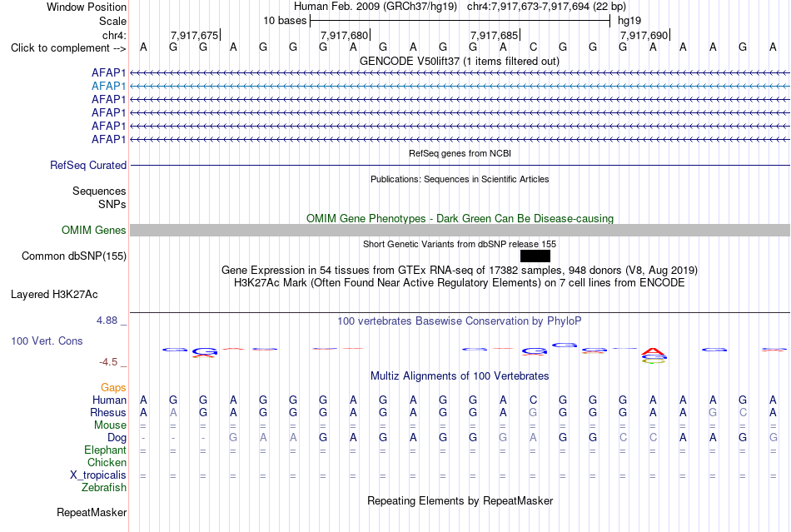Select the Mouse species row label

[x=110, y=425]
